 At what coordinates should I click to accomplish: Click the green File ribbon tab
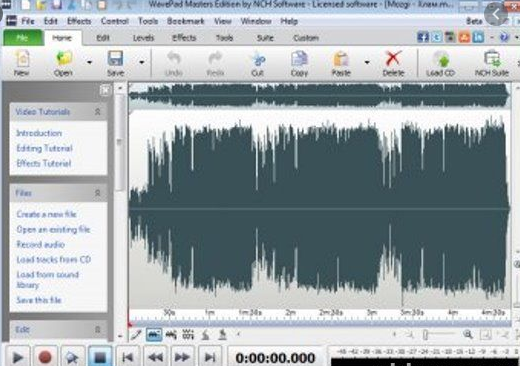[x=23, y=38]
